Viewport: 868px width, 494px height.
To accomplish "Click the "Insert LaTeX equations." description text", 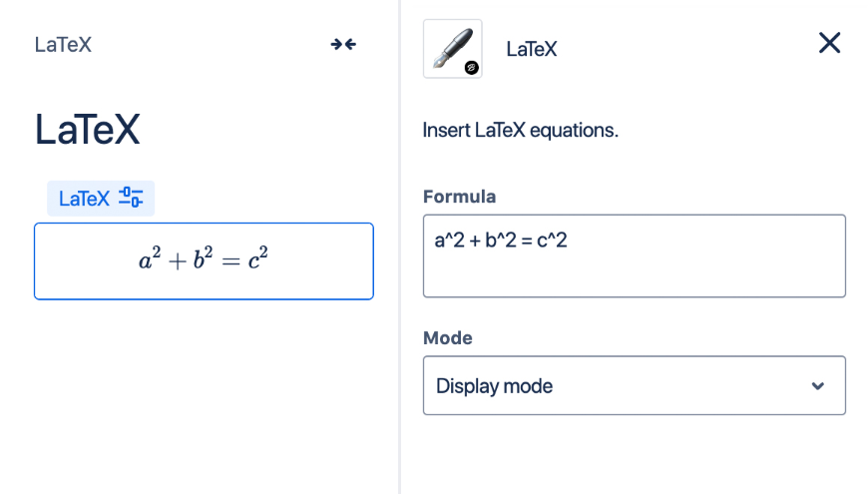I will (x=521, y=131).
